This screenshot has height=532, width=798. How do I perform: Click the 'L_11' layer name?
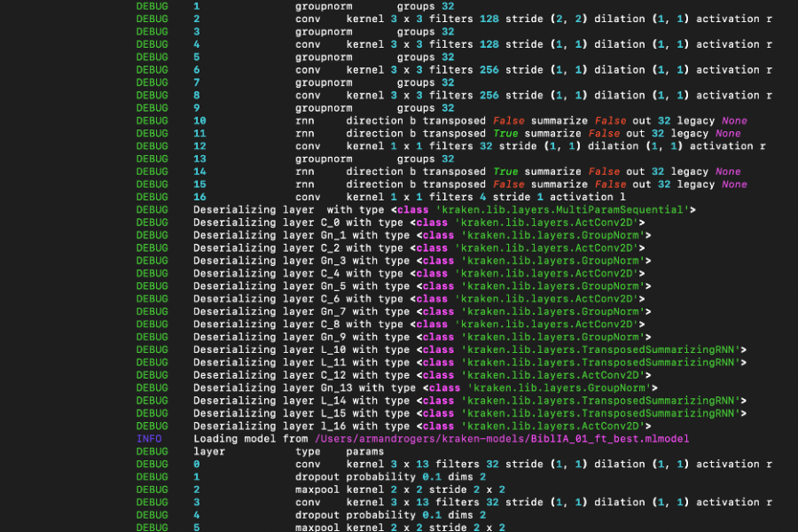point(333,363)
